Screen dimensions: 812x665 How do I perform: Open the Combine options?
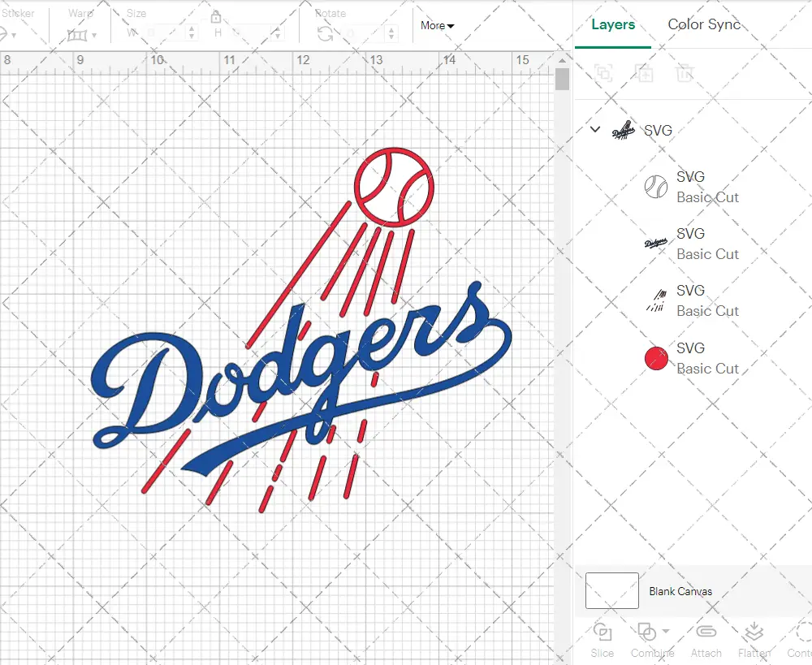coord(651,640)
